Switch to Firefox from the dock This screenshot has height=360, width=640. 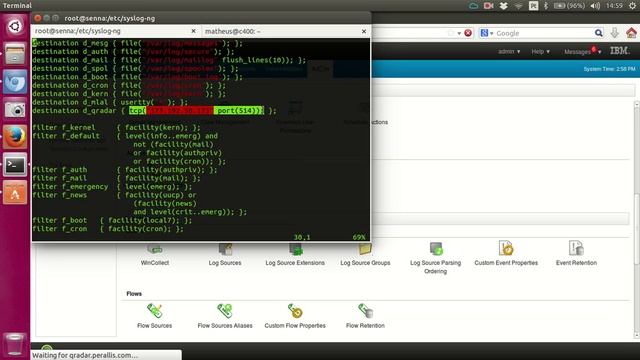point(15,137)
